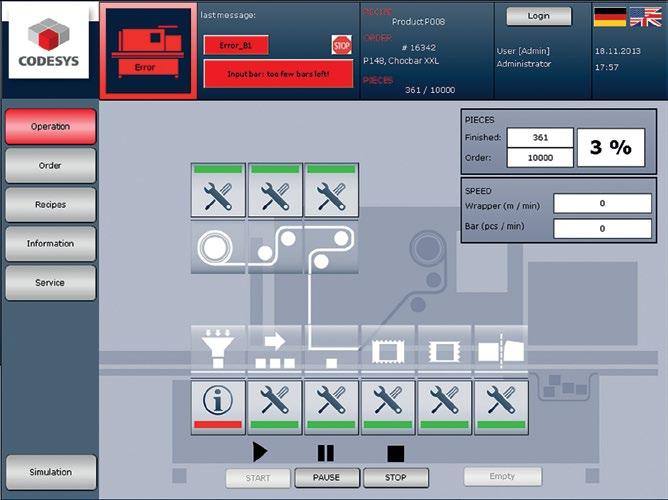
Task: Click the Error_B1 message label
Action: coord(236,45)
